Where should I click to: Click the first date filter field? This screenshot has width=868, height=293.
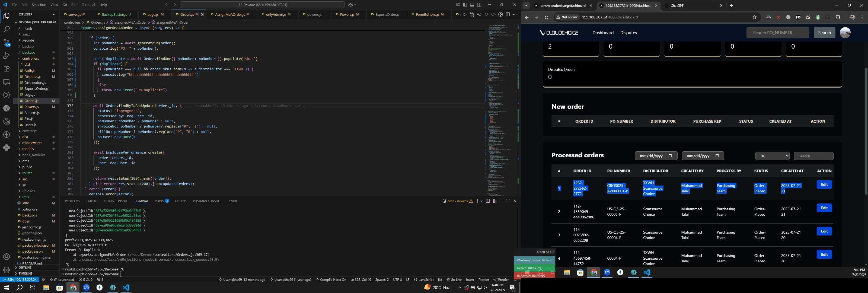(x=656, y=156)
